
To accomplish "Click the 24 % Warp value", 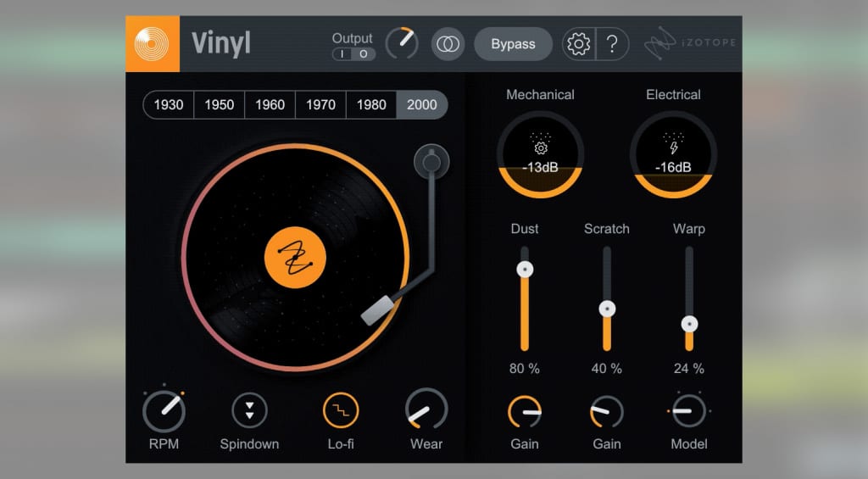I will click(689, 368).
